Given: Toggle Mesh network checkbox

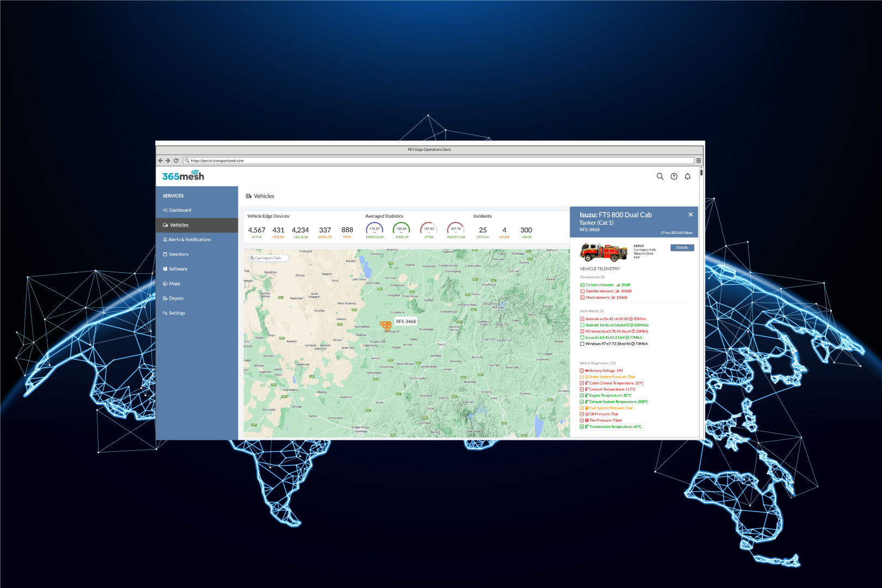Looking at the screenshot, I should (x=582, y=297).
